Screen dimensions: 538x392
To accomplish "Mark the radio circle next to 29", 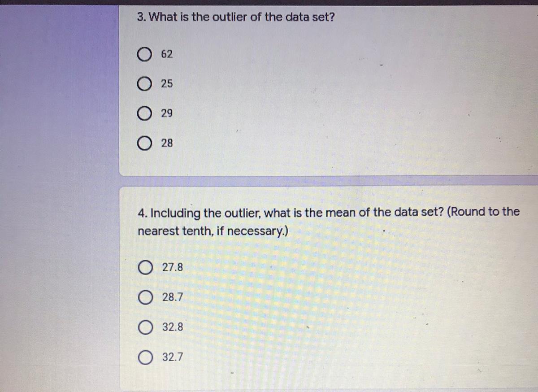I will [144, 113].
